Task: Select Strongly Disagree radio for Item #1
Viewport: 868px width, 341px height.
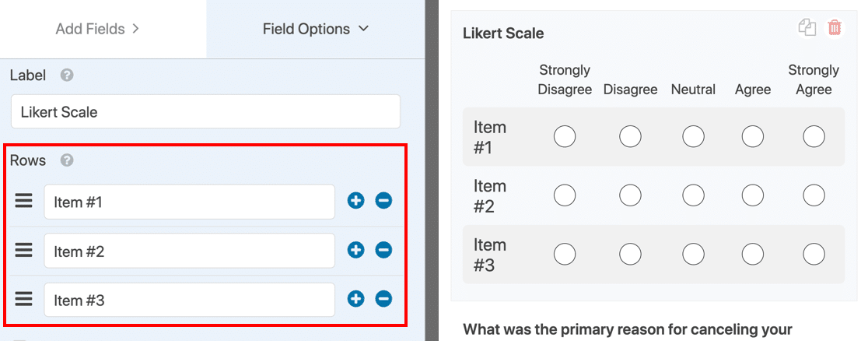Action: click(565, 136)
